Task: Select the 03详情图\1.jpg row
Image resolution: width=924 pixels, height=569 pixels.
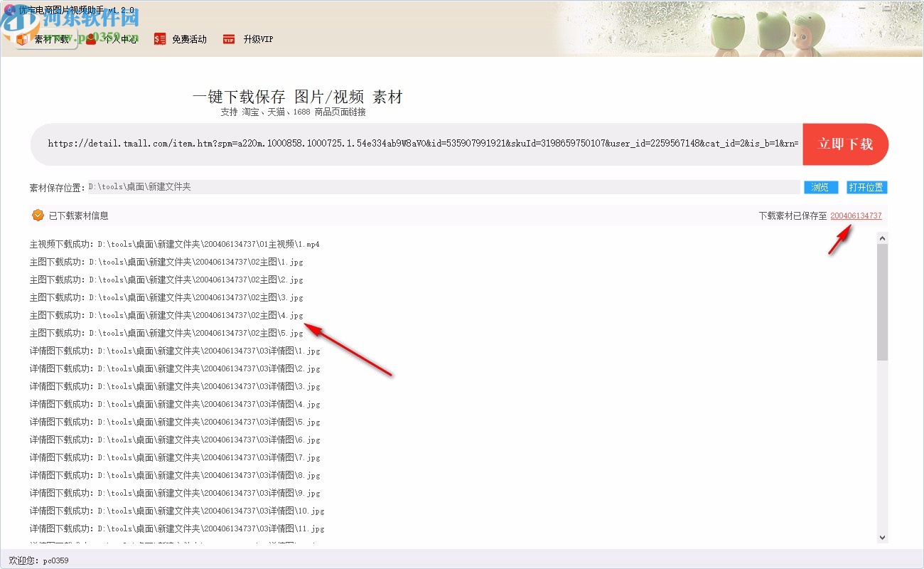Action: coord(175,351)
